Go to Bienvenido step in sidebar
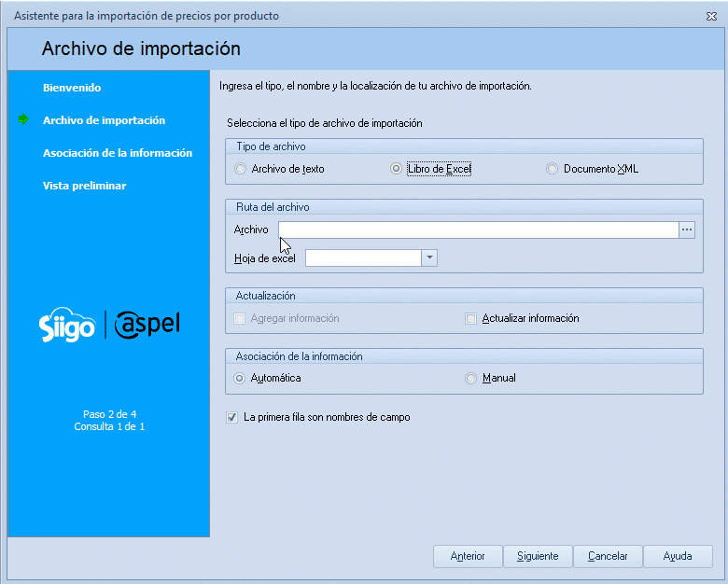The image size is (728, 584). coord(72,88)
